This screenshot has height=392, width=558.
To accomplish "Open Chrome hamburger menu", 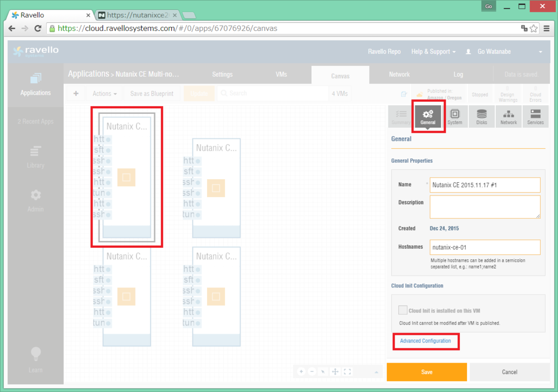I will click(x=547, y=28).
